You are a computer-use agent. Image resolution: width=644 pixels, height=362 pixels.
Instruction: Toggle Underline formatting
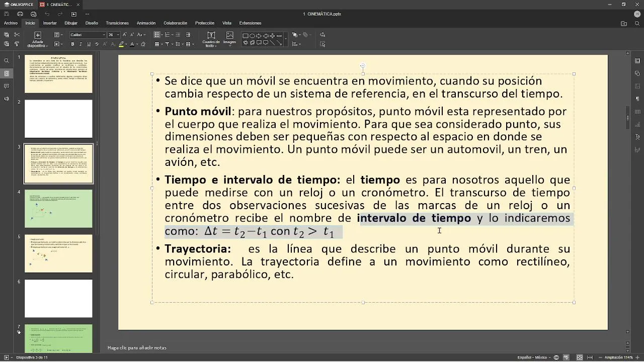pyautogui.click(x=89, y=44)
